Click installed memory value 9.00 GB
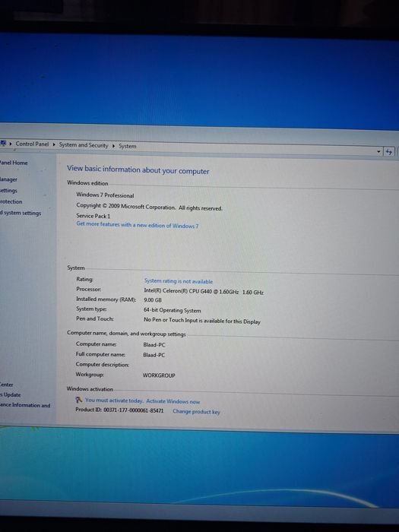This screenshot has width=399, height=532. tap(153, 300)
